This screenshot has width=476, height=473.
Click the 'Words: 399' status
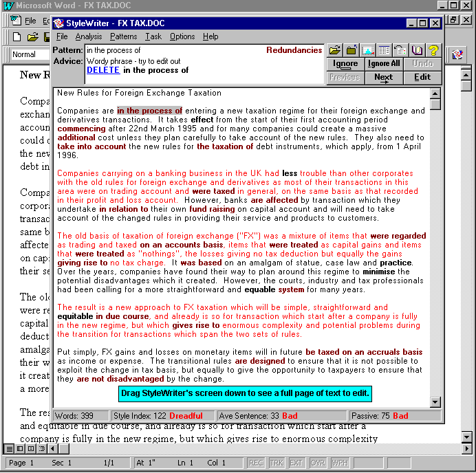tap(80, 416)
